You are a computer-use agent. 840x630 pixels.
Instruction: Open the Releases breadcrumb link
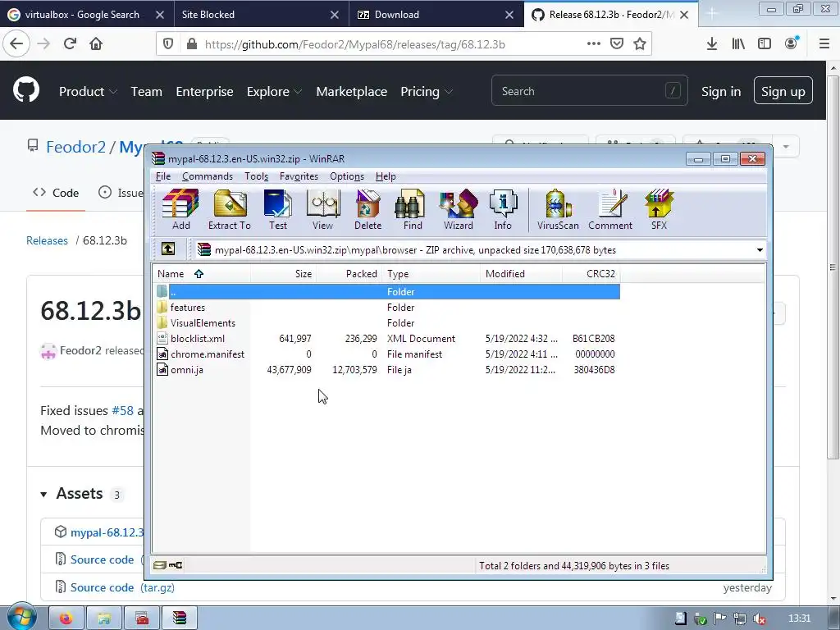[47, 240]
